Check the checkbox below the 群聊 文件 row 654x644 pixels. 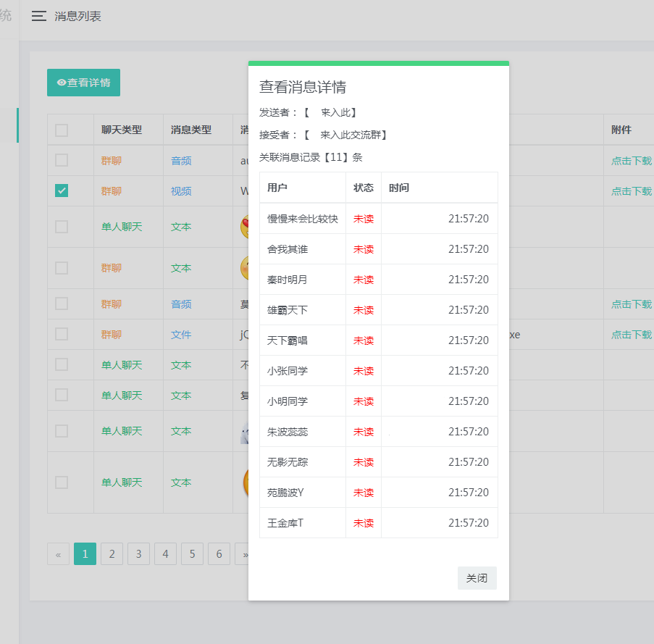62,364
